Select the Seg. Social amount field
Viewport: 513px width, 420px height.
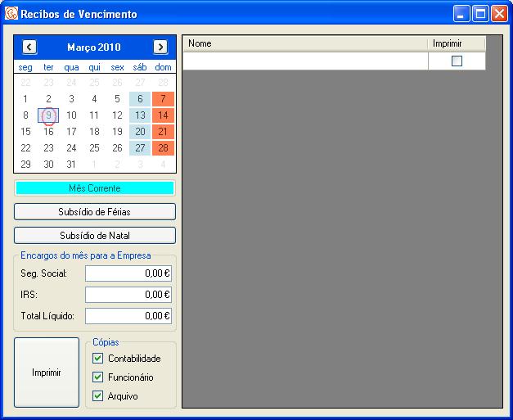pyautogui.click(x=128, y=273)
